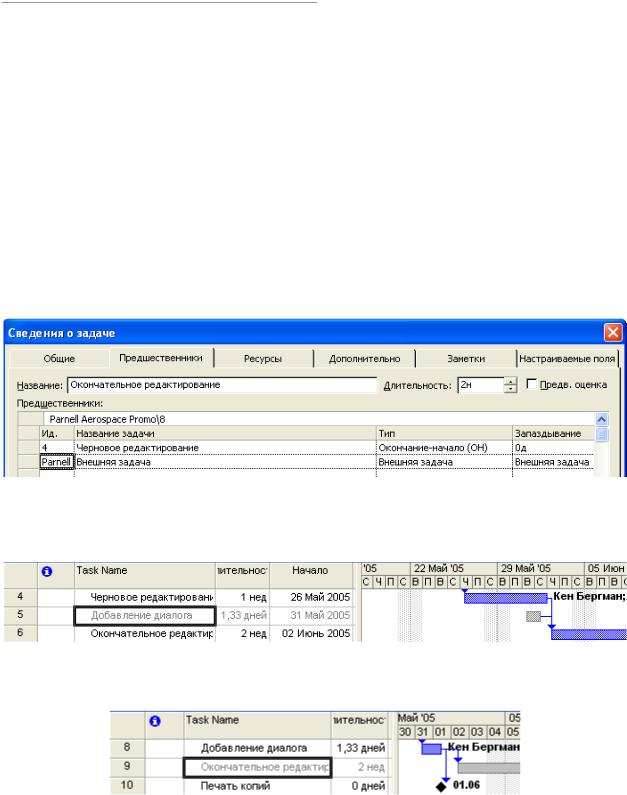Click the 26 Май 2005 start date cell
627x795 pixels.
311,597
